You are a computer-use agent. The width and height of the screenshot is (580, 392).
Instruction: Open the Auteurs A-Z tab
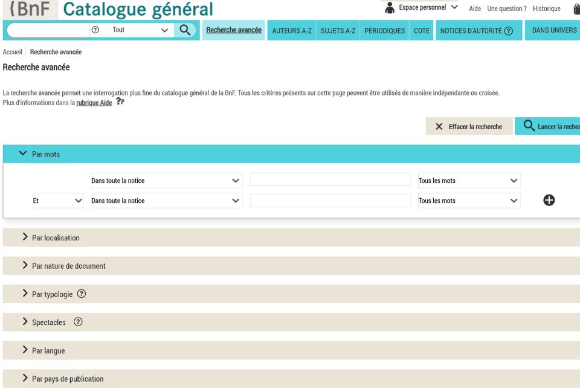click(292, 31)
